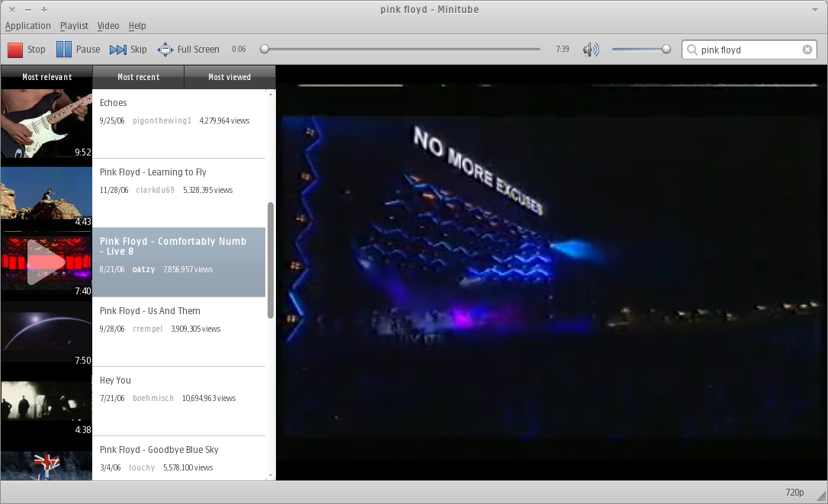Select the Learning to Fly thumbnail
828x504 pixels.
tap(47, 194)
